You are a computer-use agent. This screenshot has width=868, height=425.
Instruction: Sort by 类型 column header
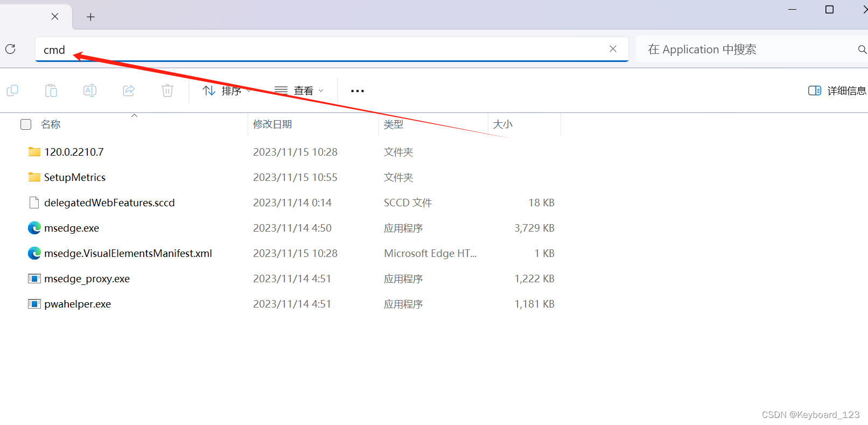(x=394, y=124)
